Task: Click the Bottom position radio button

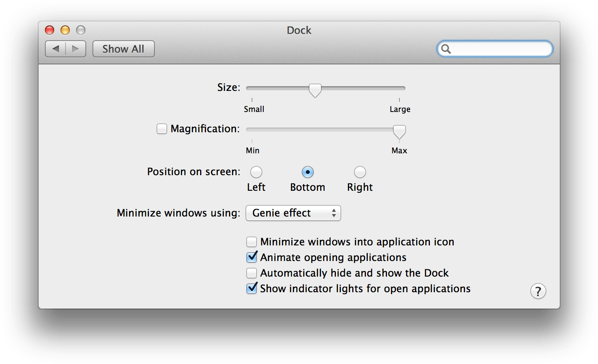Action: pyautogui.click(x=308, y=172)
